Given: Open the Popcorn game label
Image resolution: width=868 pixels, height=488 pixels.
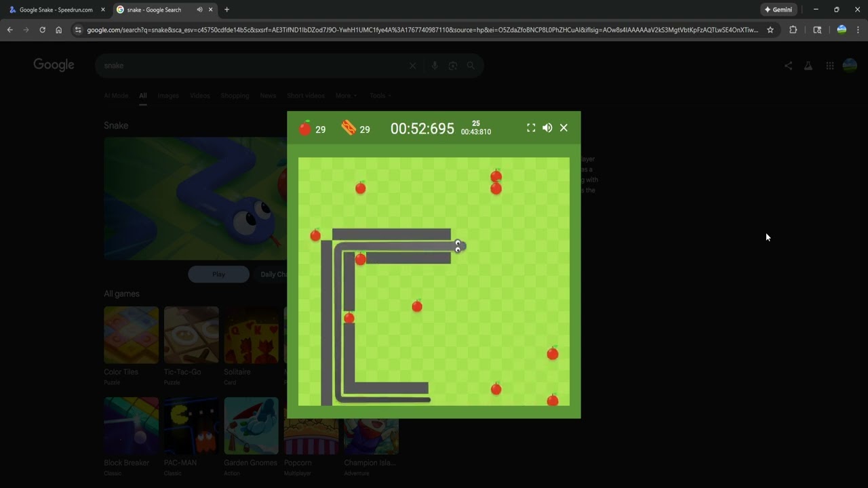Looking at the screenshot, I should click(x=298, y=463).
